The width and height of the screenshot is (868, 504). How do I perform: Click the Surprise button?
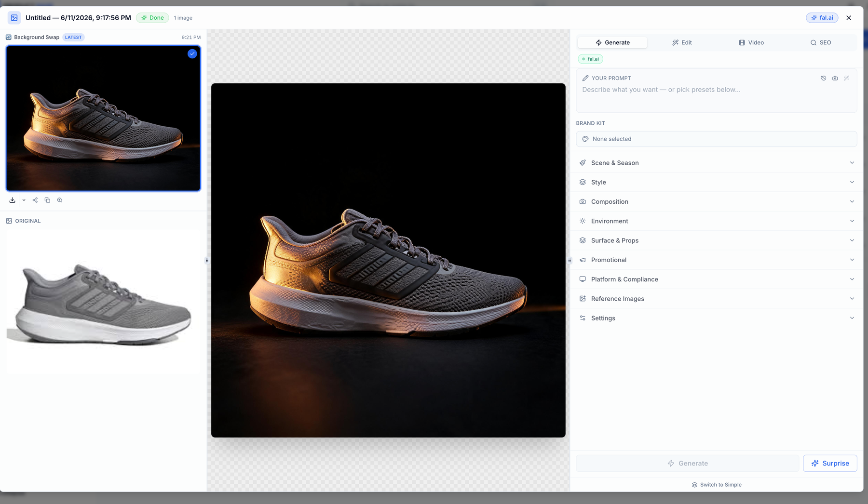[830, 464]
